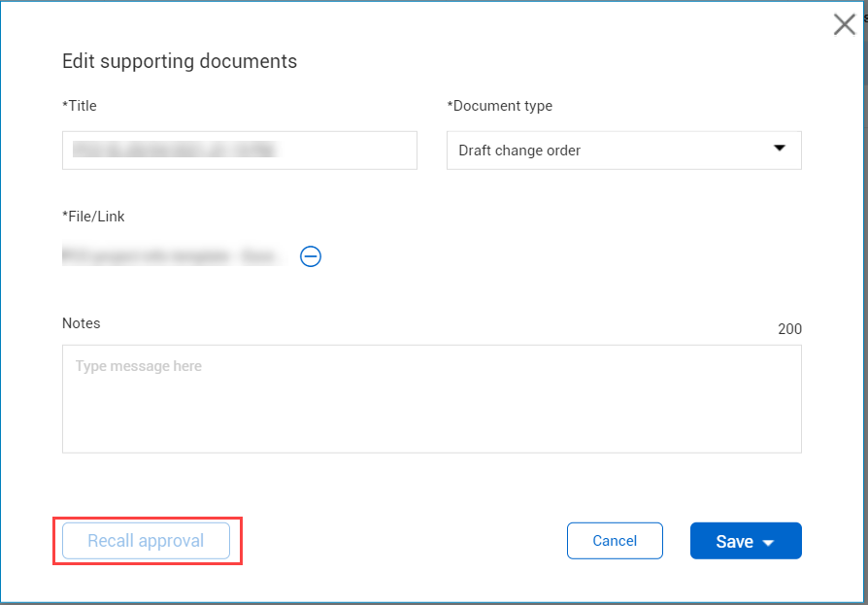Cancel editing the supporting document
The width and height of the screenshot is (868, 605).
pos(615,541)
